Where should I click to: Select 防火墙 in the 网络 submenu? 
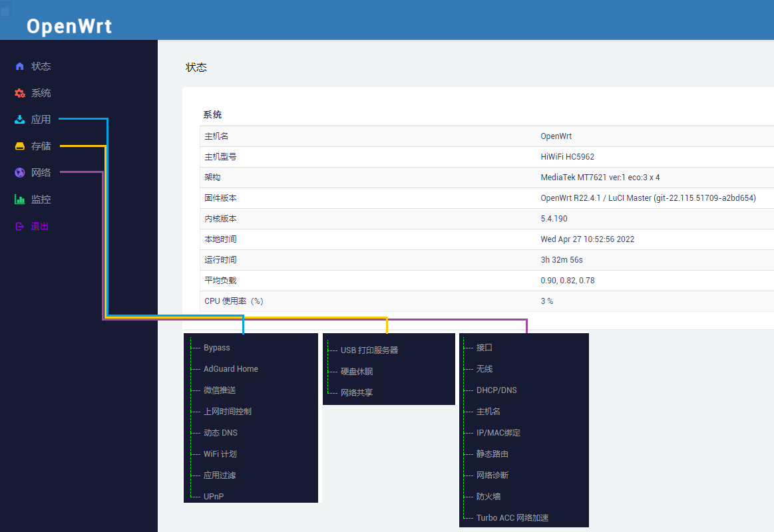tap(490, 496)
